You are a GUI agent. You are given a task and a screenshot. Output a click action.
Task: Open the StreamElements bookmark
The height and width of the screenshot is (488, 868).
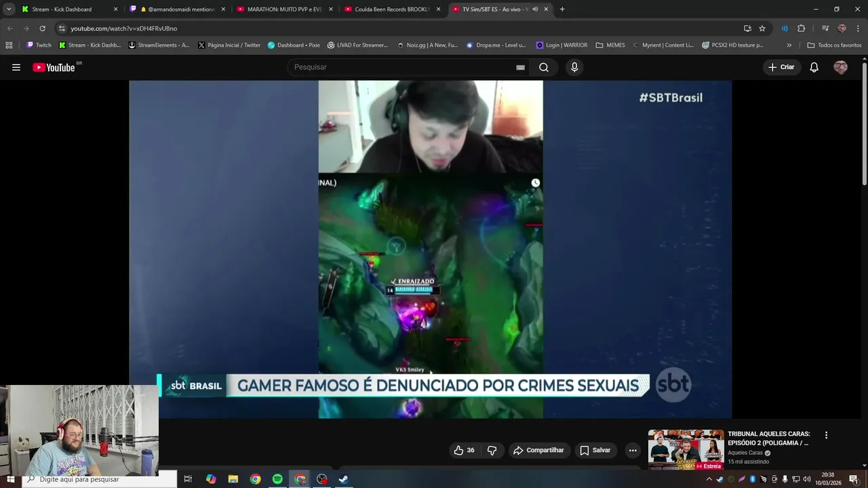159,45
